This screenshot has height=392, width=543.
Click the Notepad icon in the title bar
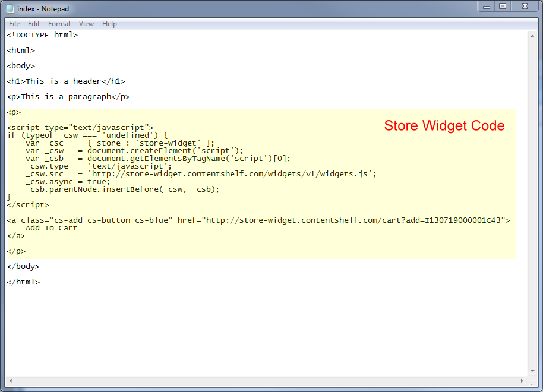[10, 9]
